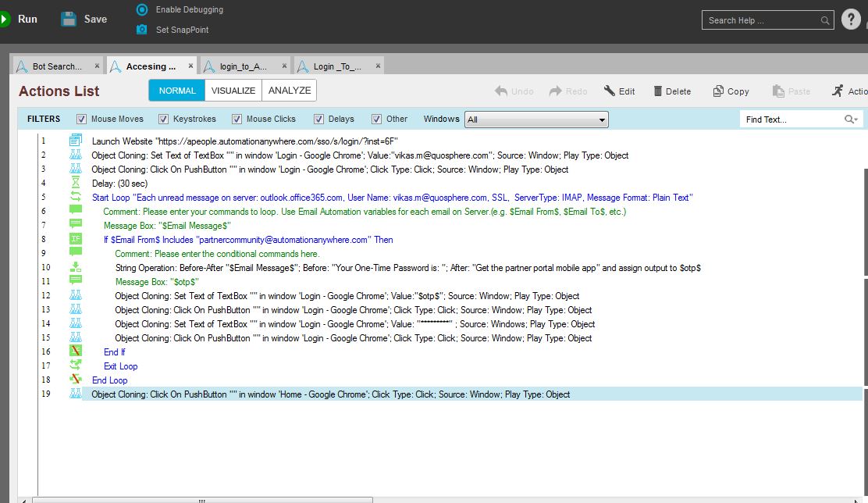The width and height of the screenshot is (868, 503).
Task: Uncheck the Mouse Moves filter checkbox
Action: [x=81, y=120]
